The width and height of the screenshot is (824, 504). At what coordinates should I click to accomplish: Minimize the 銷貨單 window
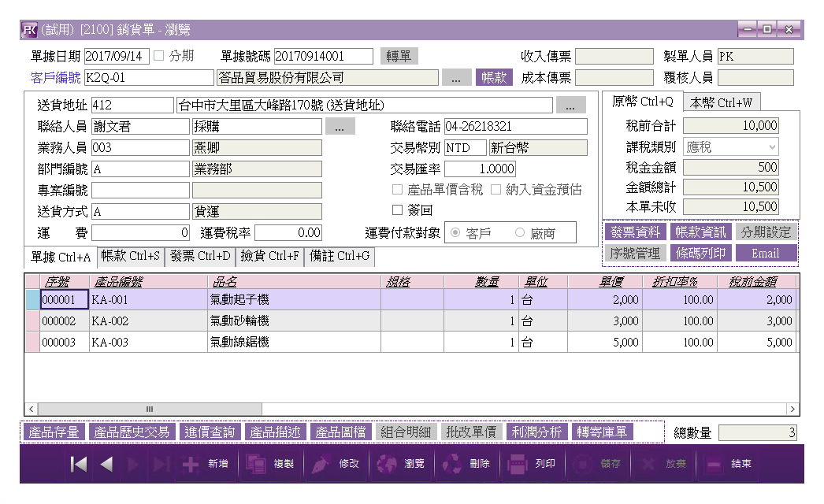pos(748,29)
